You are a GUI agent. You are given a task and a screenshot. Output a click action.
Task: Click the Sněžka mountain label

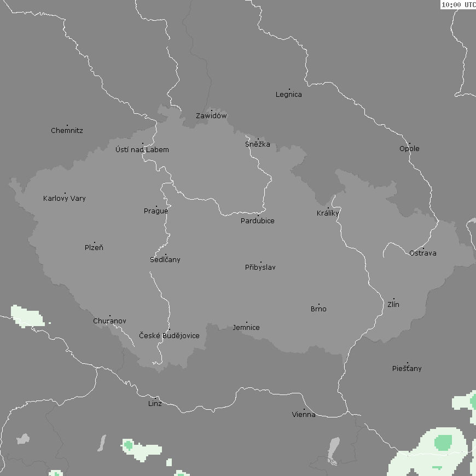[257, 144]
